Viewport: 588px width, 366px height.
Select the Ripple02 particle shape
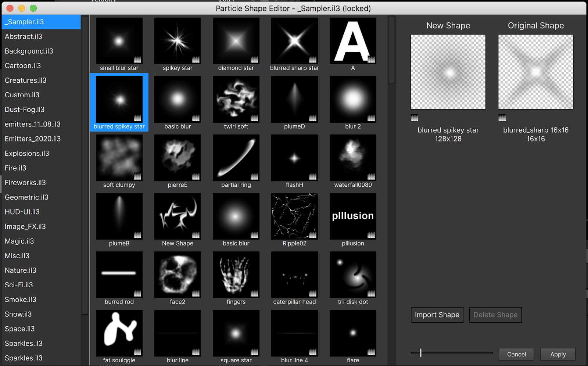294,216
